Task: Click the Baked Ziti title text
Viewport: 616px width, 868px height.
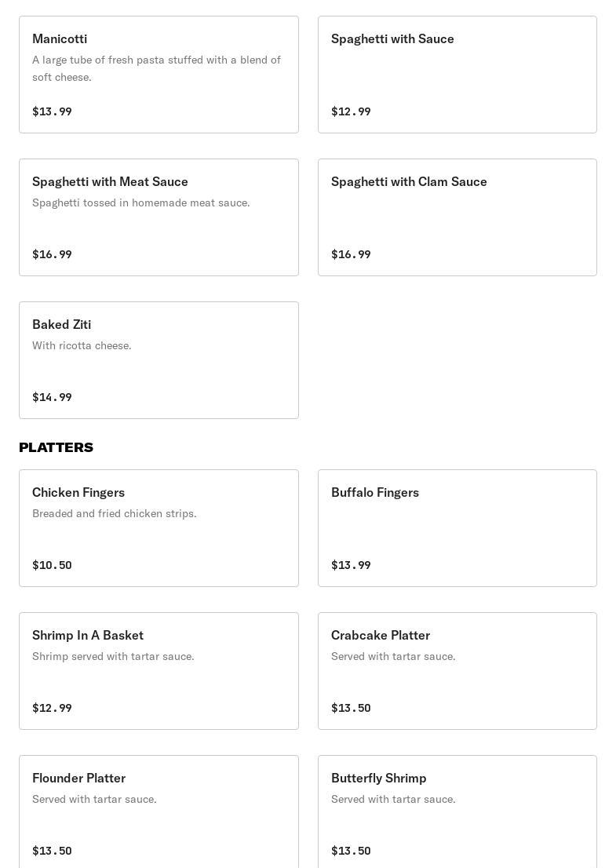Action: click(x=61, y=324)
